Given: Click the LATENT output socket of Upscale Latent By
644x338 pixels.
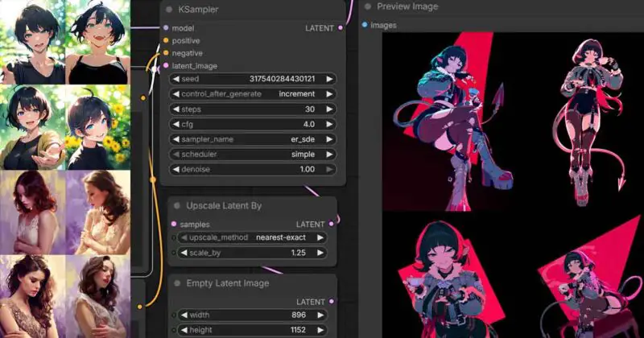Looking at the screenshot, I should [x=332, y=224].
